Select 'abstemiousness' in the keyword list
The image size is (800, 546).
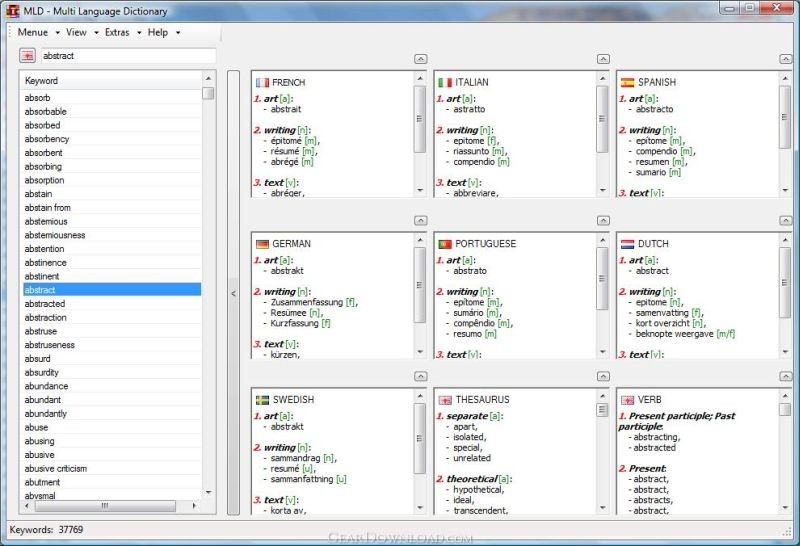(112, 235)
